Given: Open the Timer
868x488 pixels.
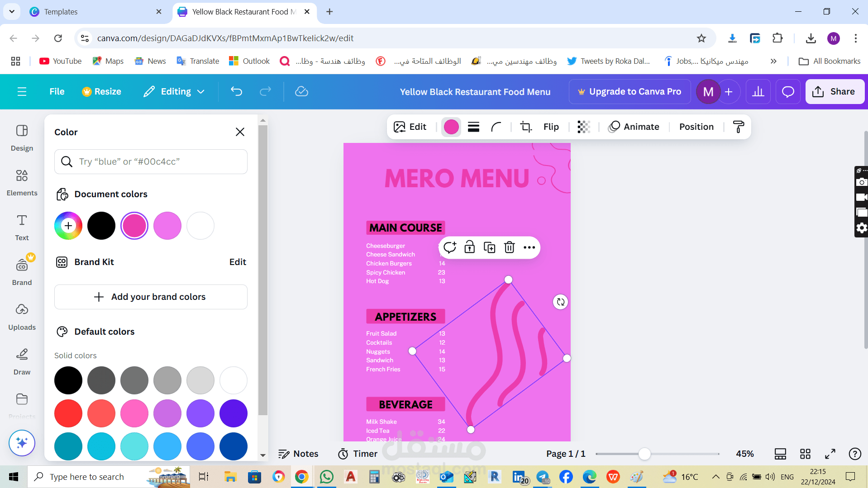Looking at the screenshot, I should [358, 454].
